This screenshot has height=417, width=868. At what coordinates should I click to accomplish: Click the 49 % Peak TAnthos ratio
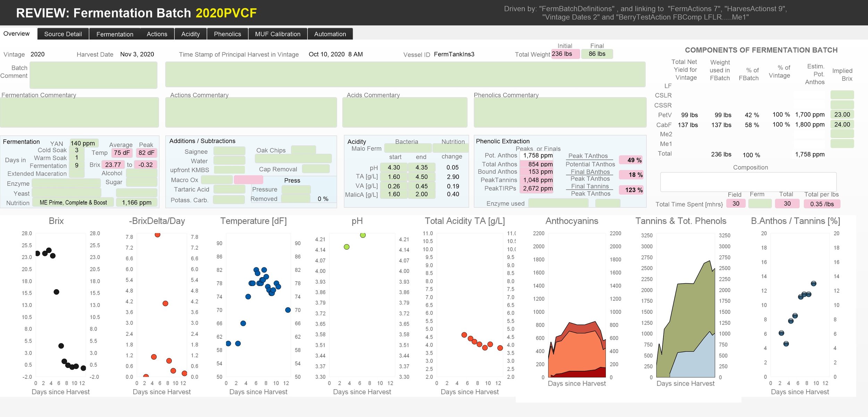point(631,160)
